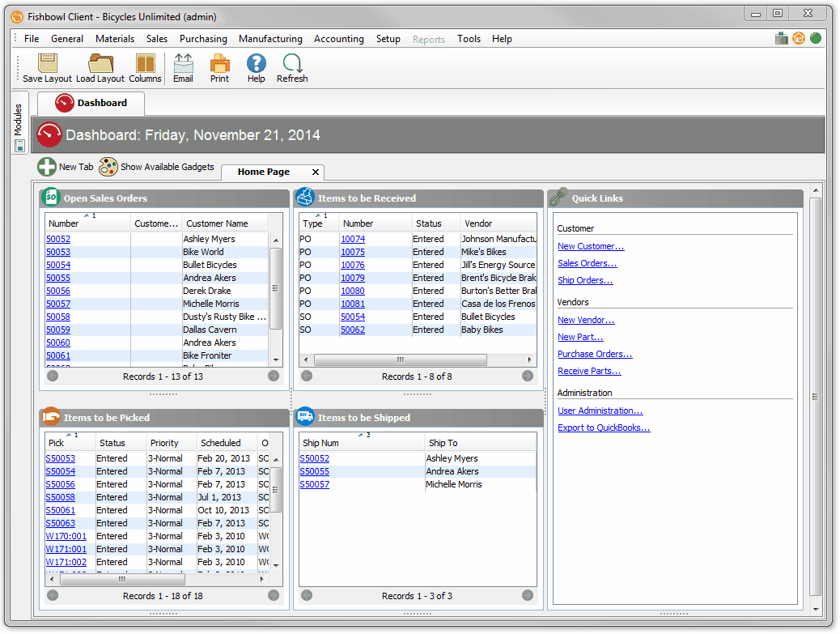840x634 pixels.
Task: Click the Columns toolbar icon
Action: pos(145,63)
